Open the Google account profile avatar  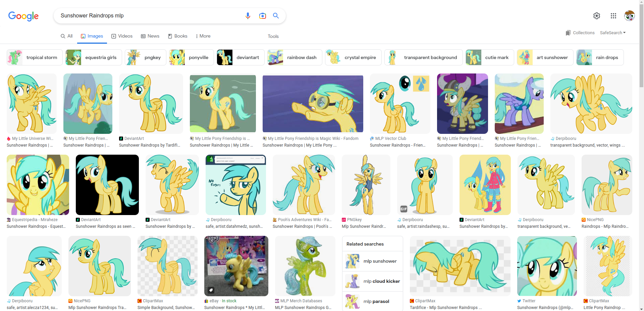tap(629, 16)
